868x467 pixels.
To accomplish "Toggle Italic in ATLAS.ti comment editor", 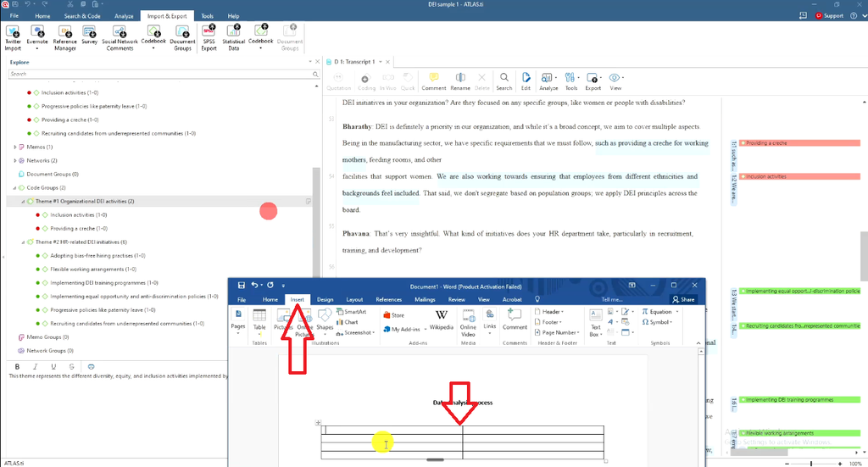I will tap(36, 366).
